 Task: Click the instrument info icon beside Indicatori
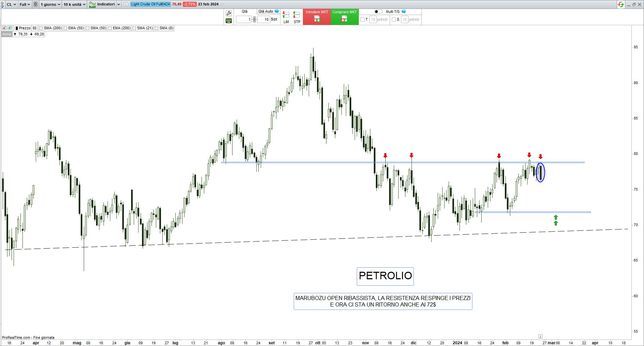tap(126, 4)
